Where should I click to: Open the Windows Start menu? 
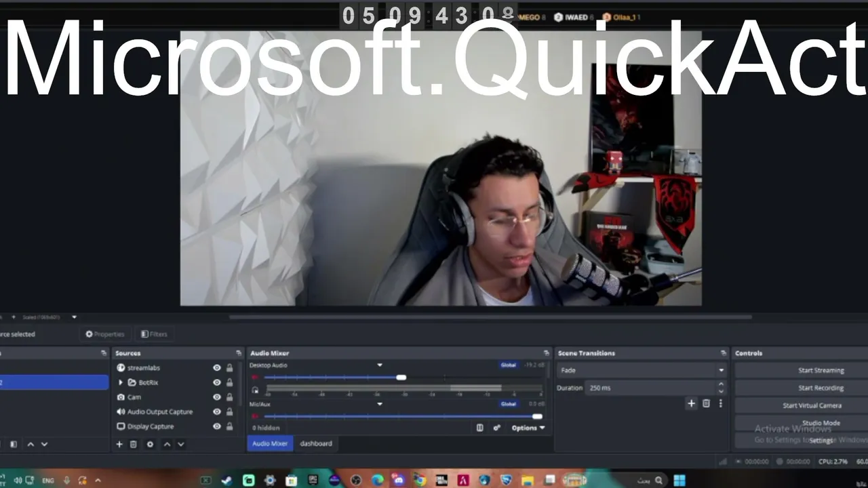pyautogui.click(x=679, y=481)
